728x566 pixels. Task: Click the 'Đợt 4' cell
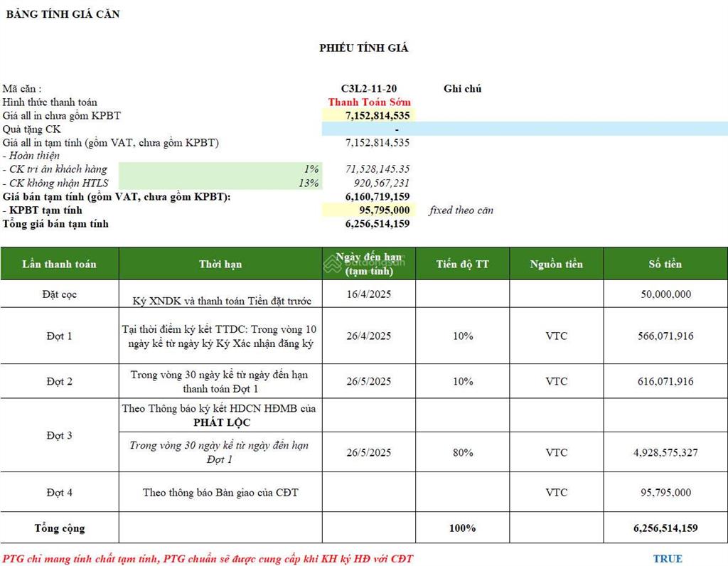pos(60,492)
